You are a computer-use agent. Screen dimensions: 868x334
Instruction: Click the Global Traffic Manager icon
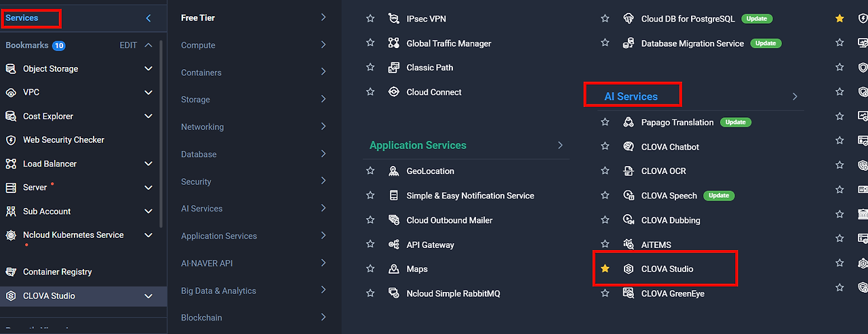point(394,43)
